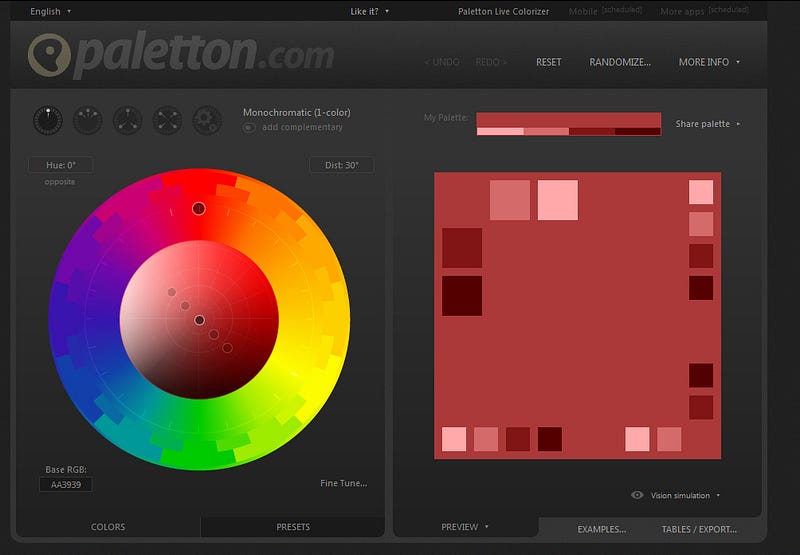
Task: Open the Fine Tune link
Action: [x=344, y=483]
